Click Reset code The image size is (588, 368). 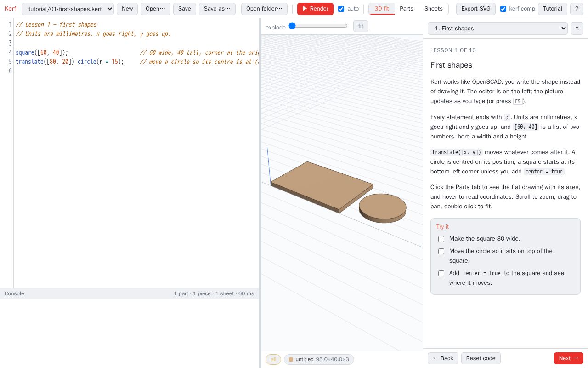coord(481,358)
